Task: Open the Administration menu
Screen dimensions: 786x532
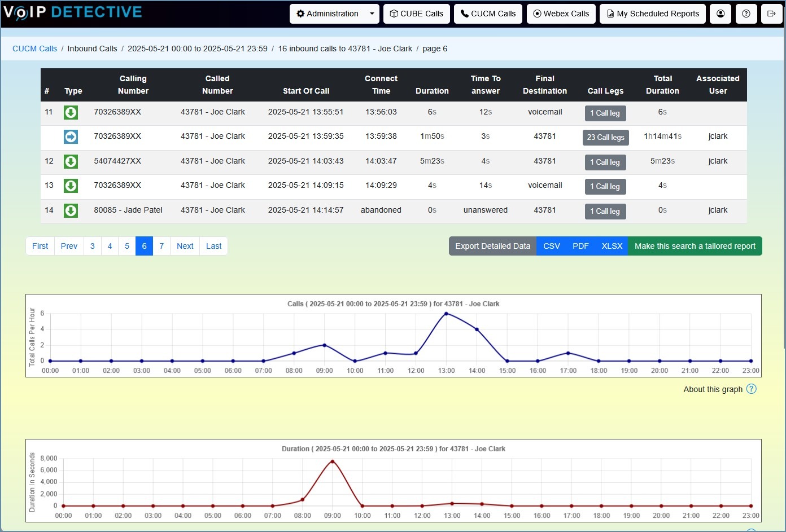Action: tap(327, 14)
